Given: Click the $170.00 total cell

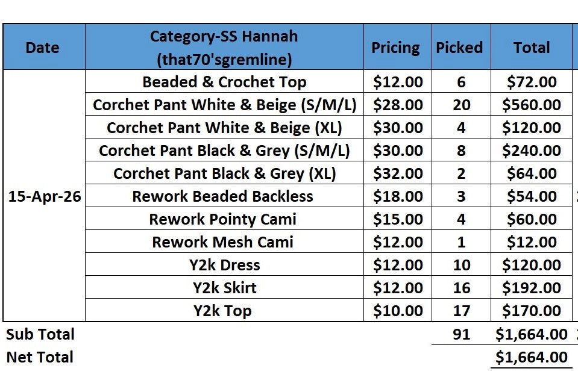Looking at the screenshot, I should [x=532, y=310].
